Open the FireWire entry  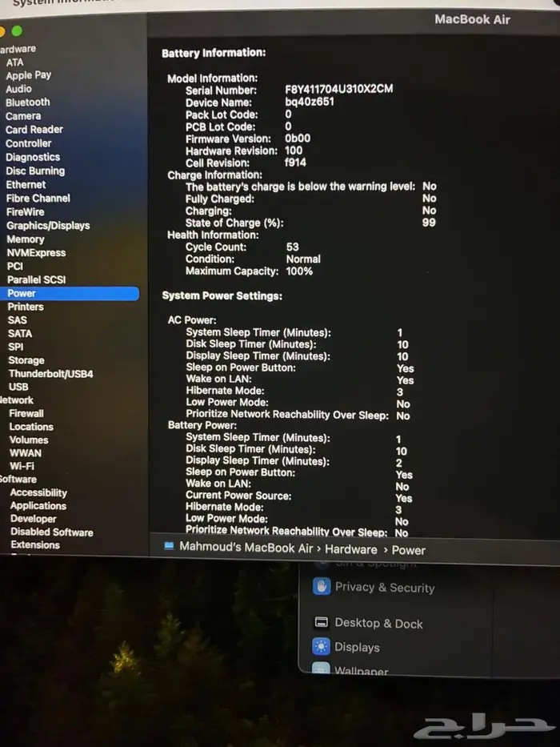[x=26, y=212]
